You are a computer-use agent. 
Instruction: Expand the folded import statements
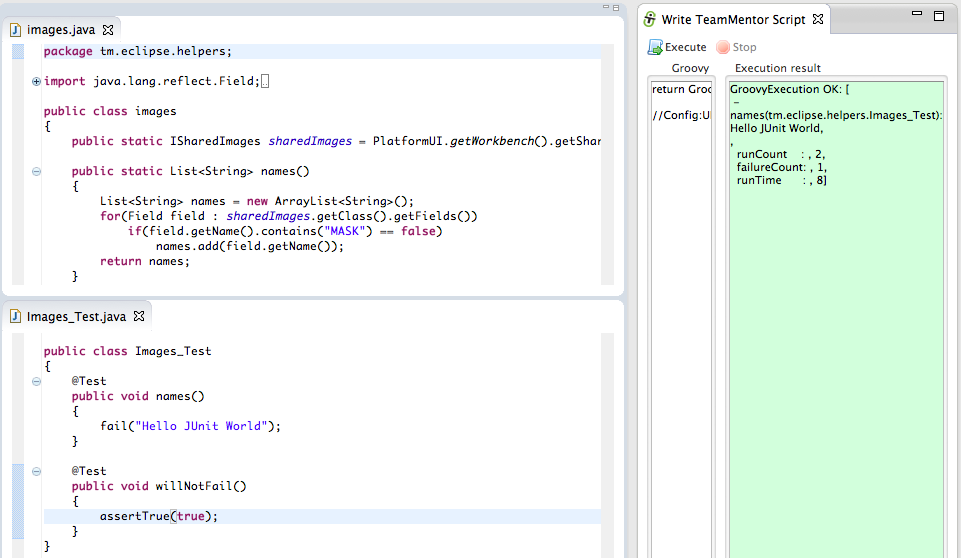[x=37, y=81]
